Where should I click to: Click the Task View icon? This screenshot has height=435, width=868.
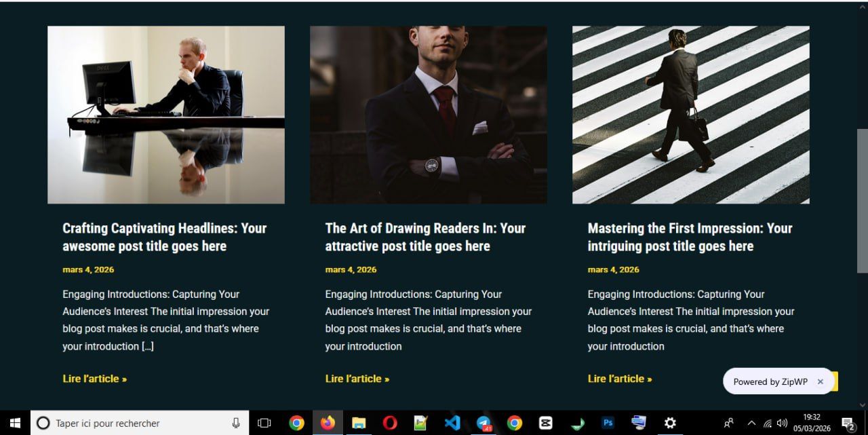pyautogui.click(x=264, y=423)
